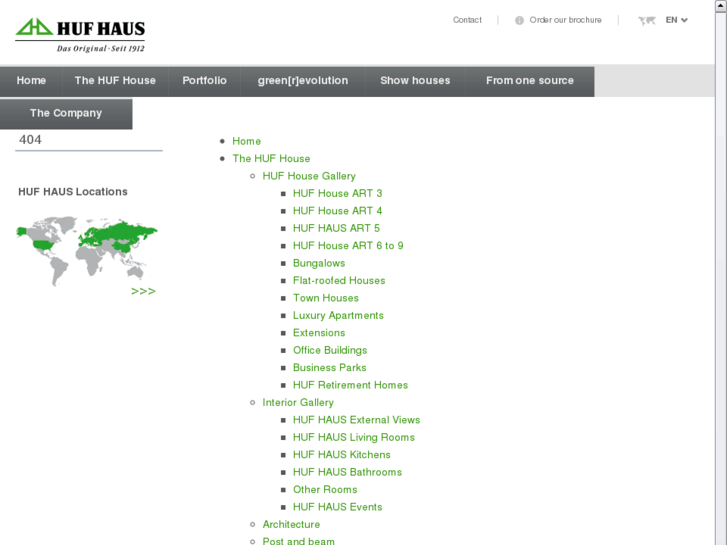Click the brochure info icon
The width and height of the screenshot is (727, 545).
519,20
